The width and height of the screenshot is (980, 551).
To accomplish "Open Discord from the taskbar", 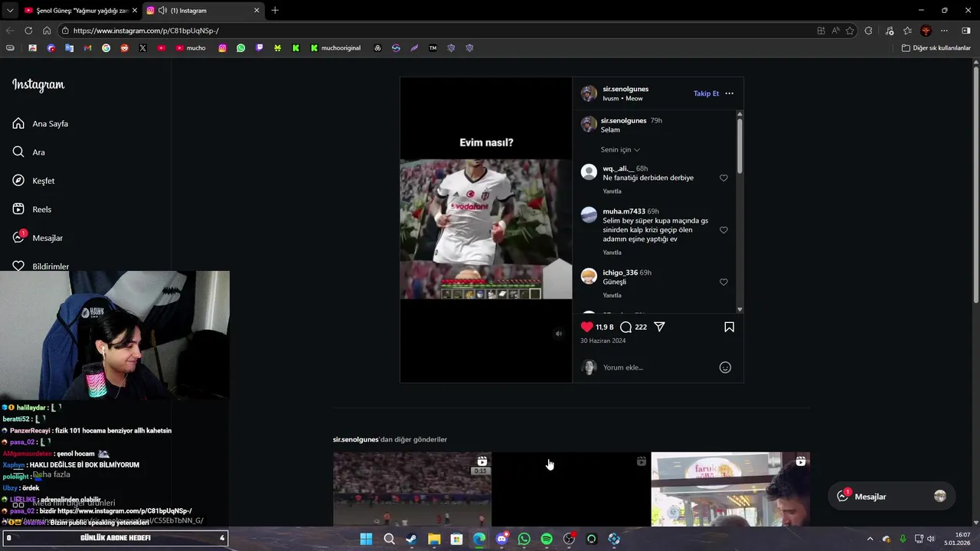I will point(501,539).
